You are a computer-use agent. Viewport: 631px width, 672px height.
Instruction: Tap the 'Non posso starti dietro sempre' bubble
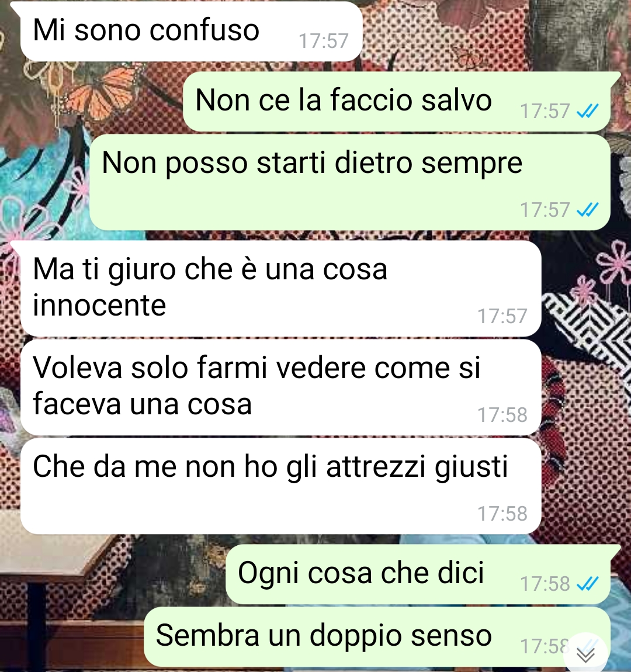point(350,182)
